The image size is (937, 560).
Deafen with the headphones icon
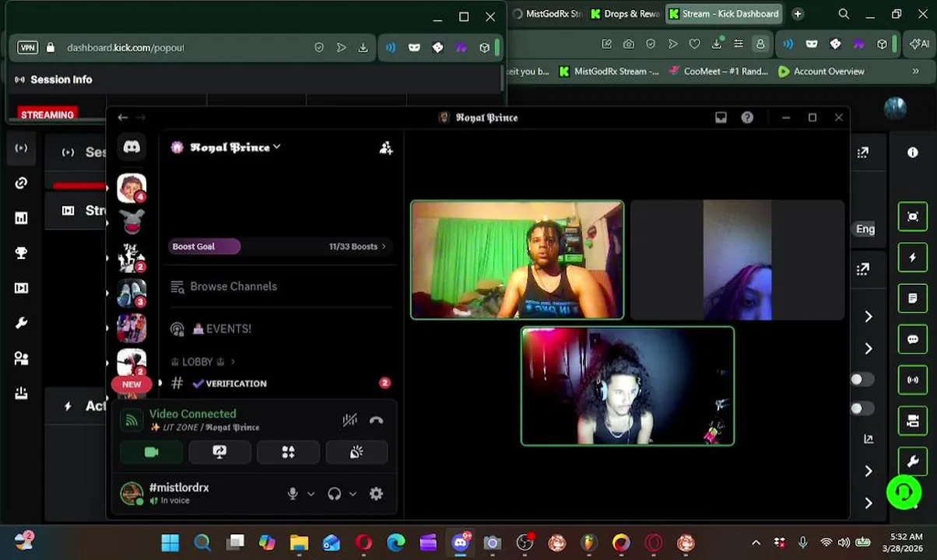(335, 494)
